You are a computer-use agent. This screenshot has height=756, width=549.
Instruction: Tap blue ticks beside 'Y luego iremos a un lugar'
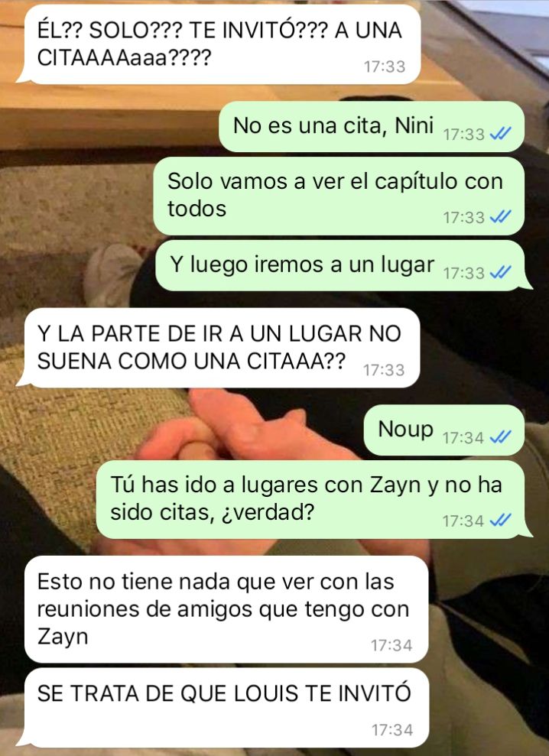pos(500,272)
